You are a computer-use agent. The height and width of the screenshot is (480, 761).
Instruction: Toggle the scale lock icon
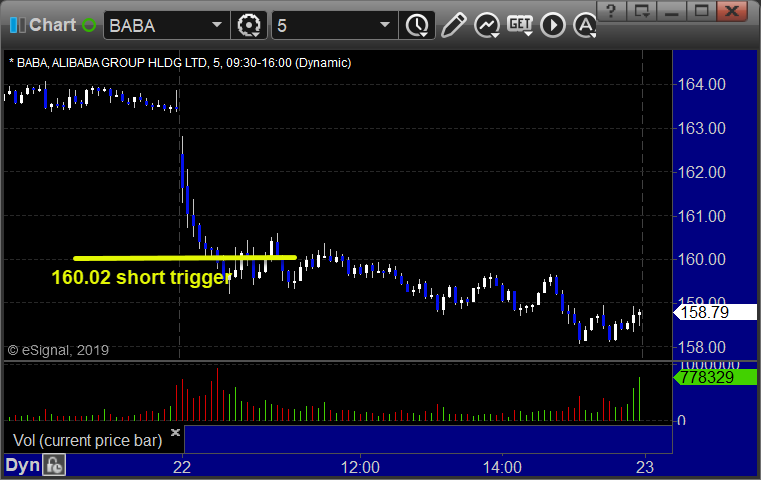[54, 465]
